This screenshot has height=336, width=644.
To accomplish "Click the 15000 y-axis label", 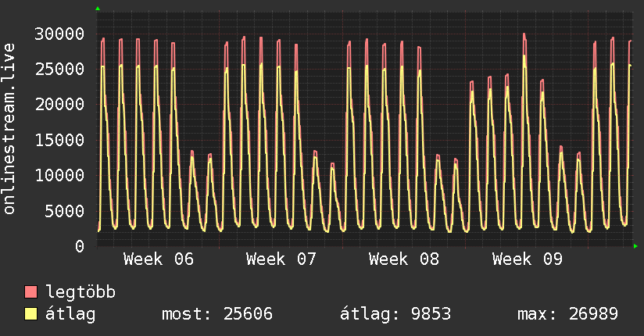I will pos(60,140).
